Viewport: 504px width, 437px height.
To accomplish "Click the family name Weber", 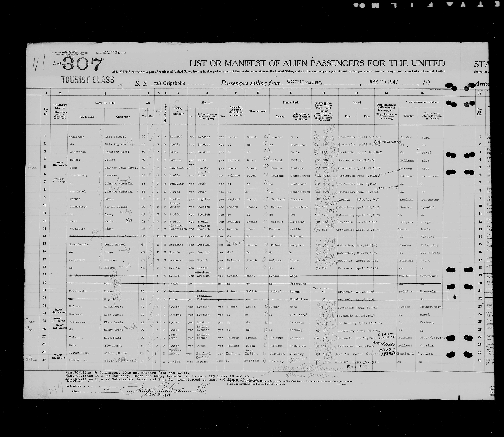I will [74, 345].
